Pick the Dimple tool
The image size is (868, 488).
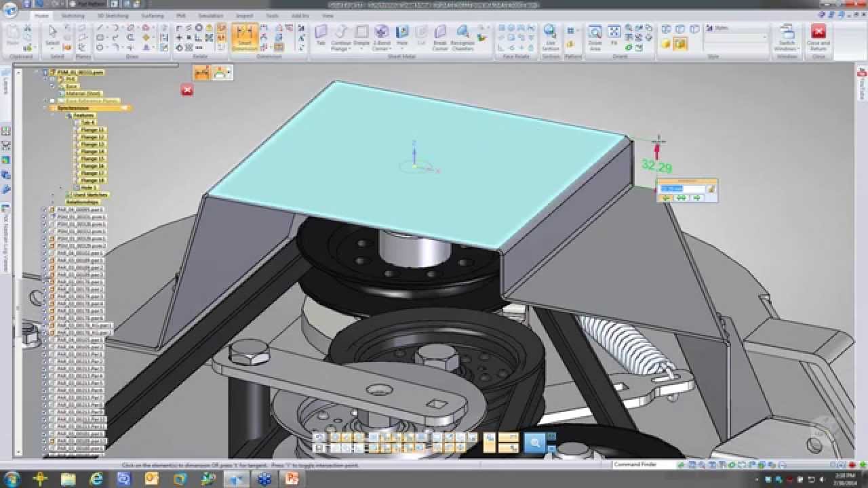pyautogui.click(x=361, y=37)
